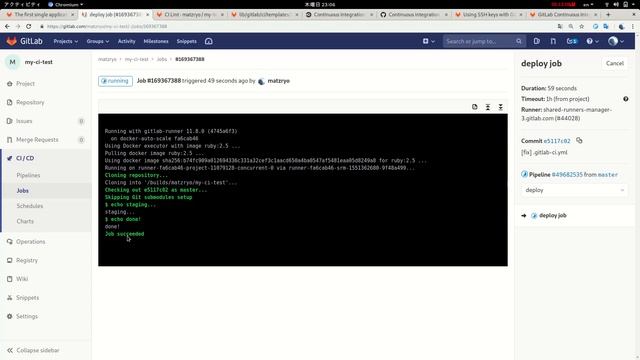Open Repository in the sidebar

30,102
